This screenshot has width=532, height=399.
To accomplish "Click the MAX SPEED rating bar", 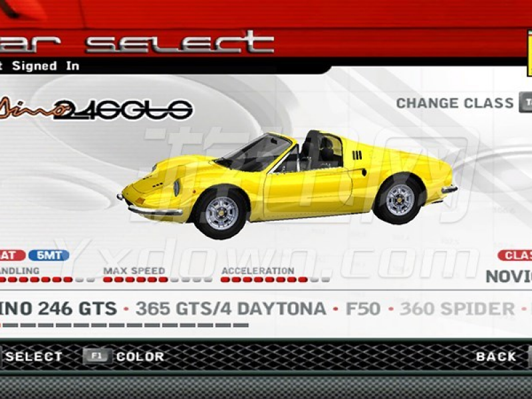I will 158,280.
